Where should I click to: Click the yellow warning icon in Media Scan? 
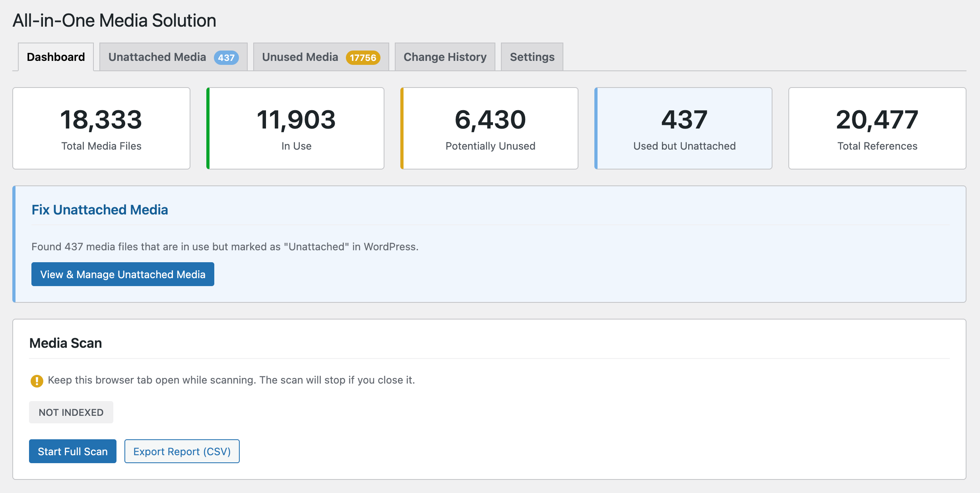[x=37, y=381]
